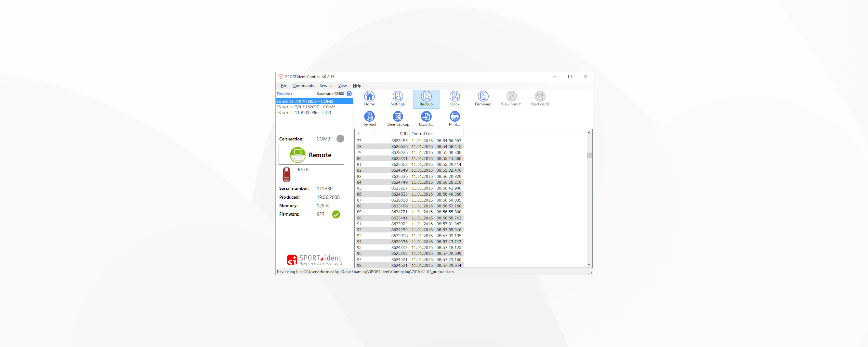Select row 82 with SIID 8624649
Screen dimensions: 868x347
409,170
